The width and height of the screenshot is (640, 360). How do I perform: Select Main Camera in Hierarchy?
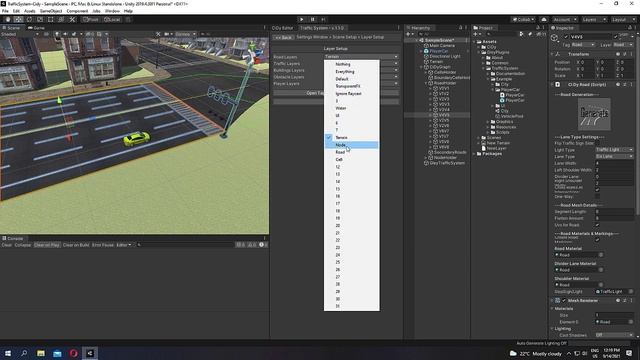[x=442, y=46]
